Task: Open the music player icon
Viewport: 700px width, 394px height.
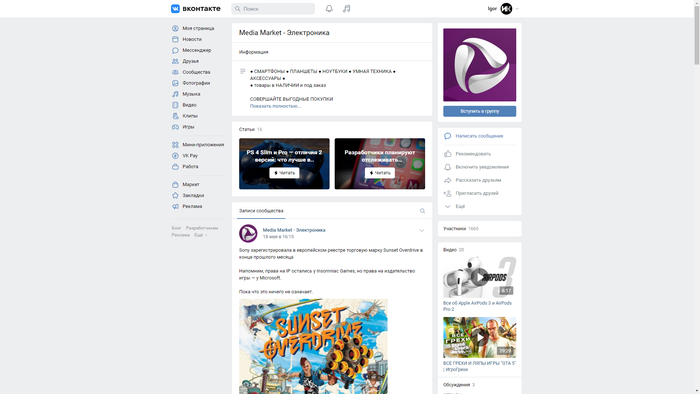Action: tap(346, 8)
